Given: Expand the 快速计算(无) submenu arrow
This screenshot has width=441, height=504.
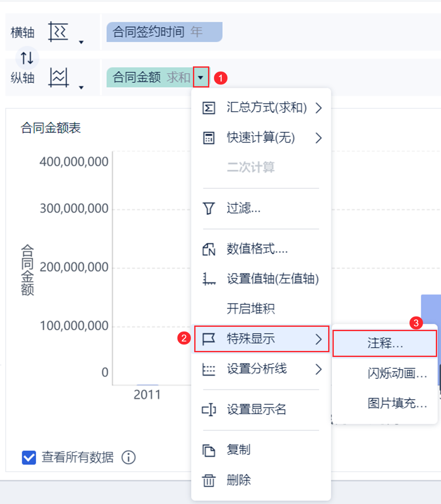Looking at the screenshot, I should [318, 138].
